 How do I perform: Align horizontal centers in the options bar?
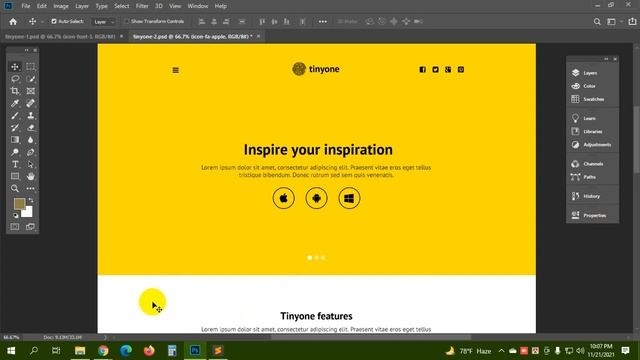214,22
